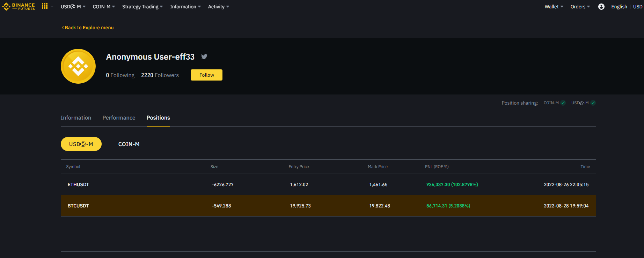Click timestamp 2022-08-26 22:05:15
Image resolution: width=644 pixels, height=258 pixels.
tap(566, 184)
